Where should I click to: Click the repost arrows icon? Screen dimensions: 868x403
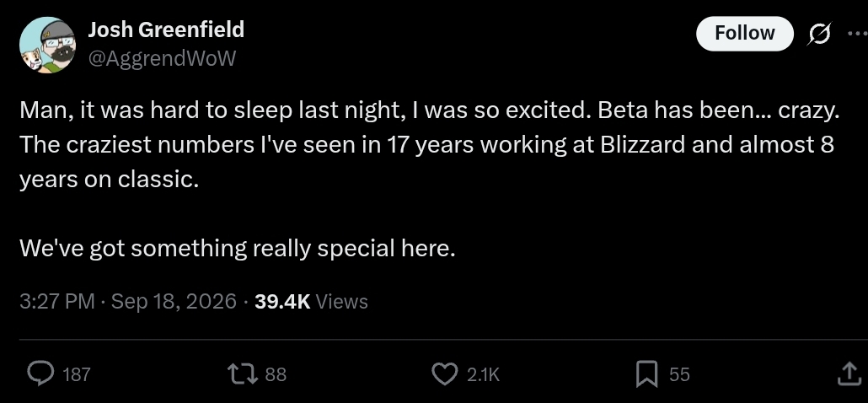(x=243, y=373)
